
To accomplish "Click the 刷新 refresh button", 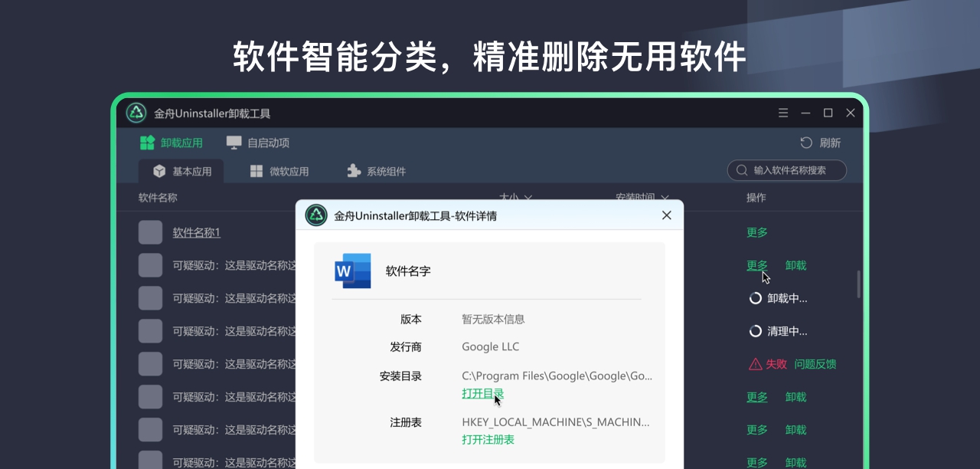I will pyautogui.click(x=820, y=143).
